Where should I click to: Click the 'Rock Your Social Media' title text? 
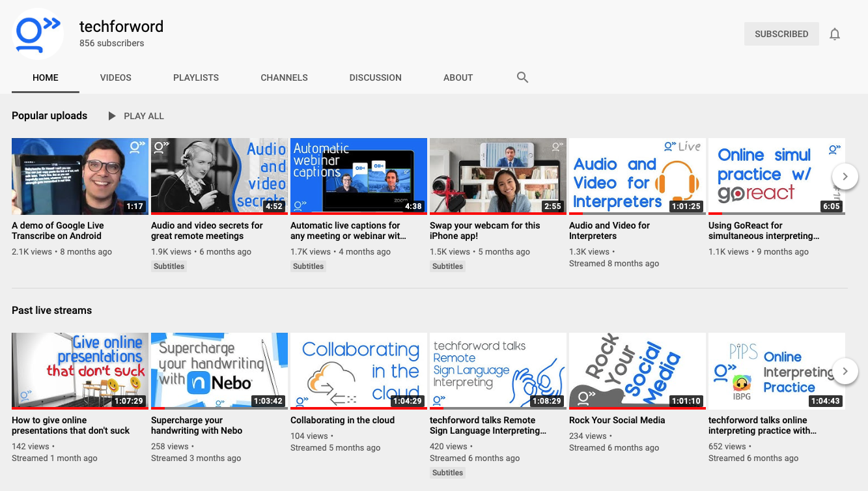coord(617,420)
